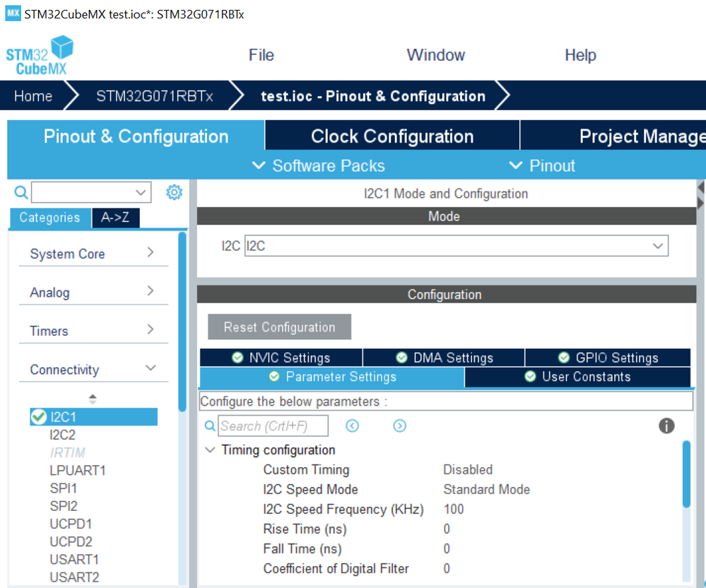
Task: Open Software Packs dropdown menu
Action: [x=319, y=165]
